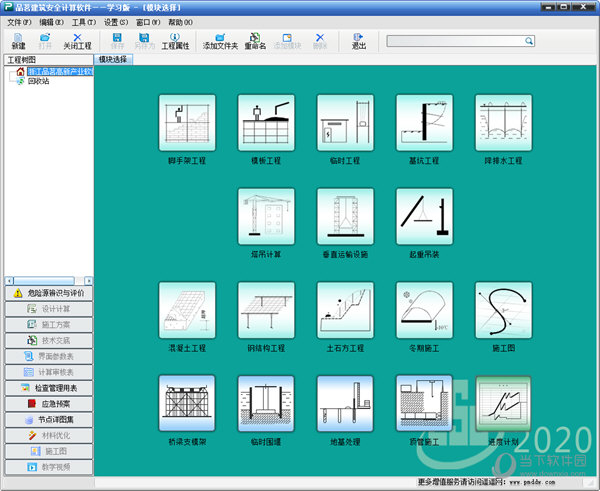This screenshot has height=491, width=600.
Task: Open the 设置 menu
Action: tap(116, 22)
